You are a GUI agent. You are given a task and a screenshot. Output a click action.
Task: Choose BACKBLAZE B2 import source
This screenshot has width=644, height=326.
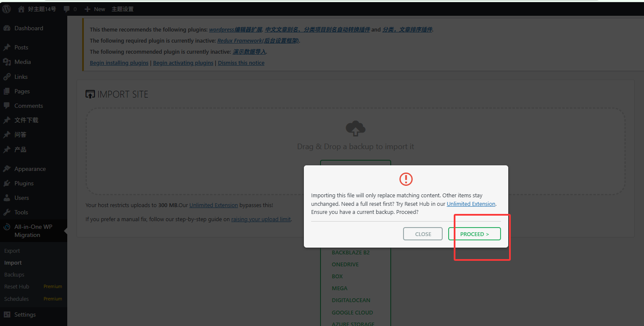(351, 253)
